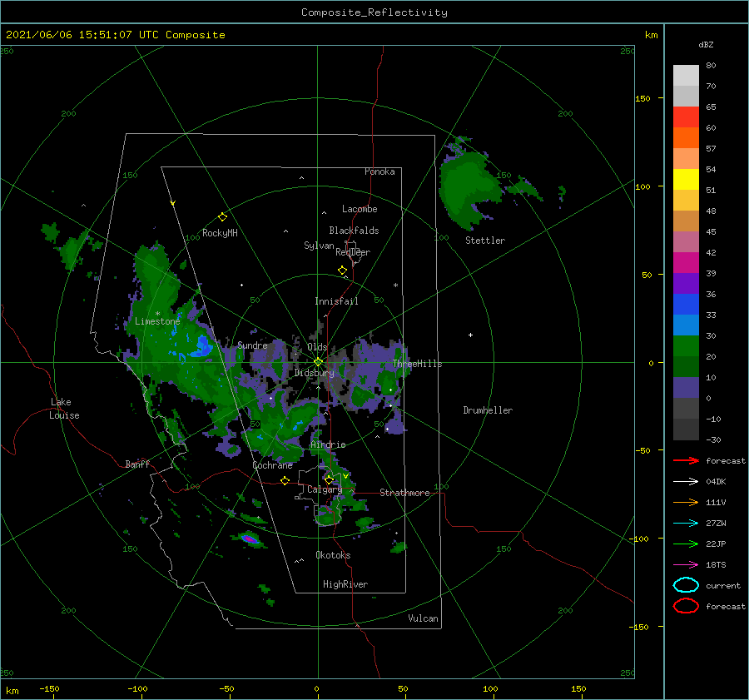749x700 pixels.
Task: Click the green 22JP arrow icon
Action: (x=686, y=544)
